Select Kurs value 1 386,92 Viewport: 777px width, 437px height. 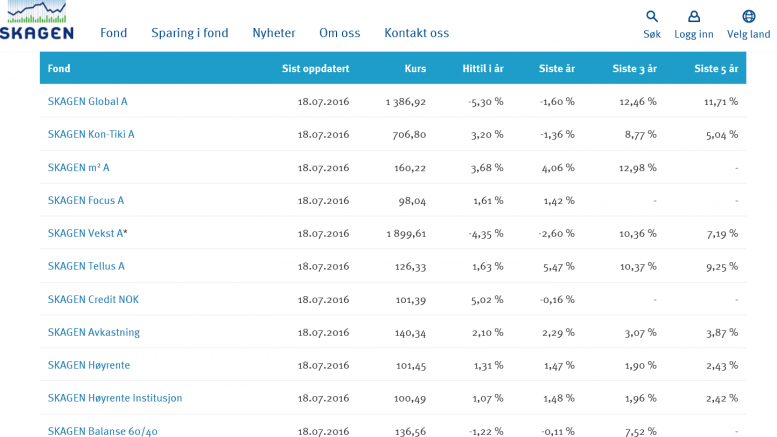(x=406, y=102)
